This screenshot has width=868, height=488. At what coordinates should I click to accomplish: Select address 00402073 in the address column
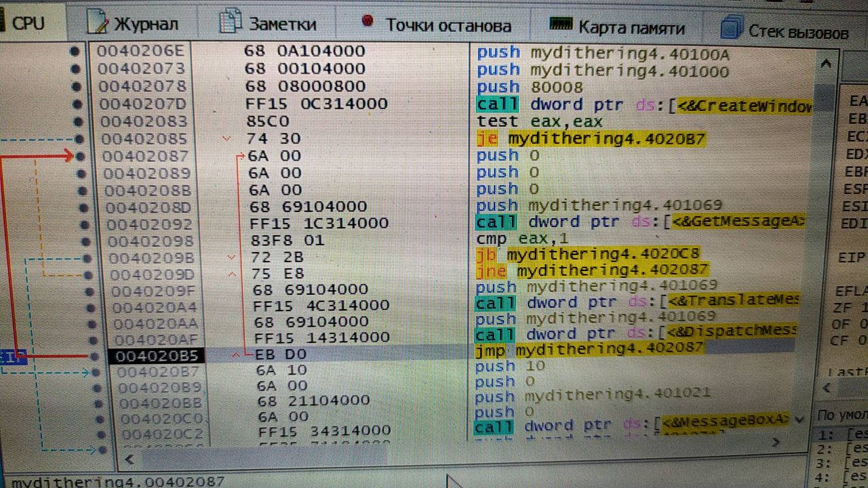141,68
